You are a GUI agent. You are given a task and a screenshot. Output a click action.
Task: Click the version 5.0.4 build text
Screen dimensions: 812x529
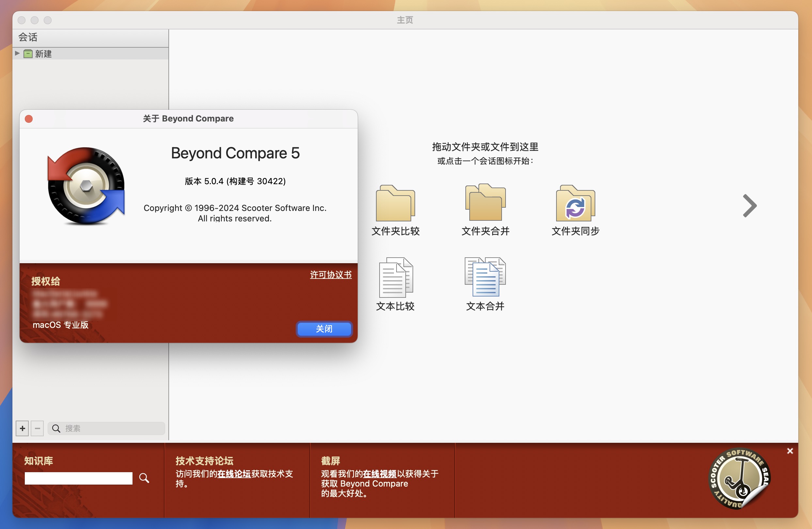tap(235, 181)
